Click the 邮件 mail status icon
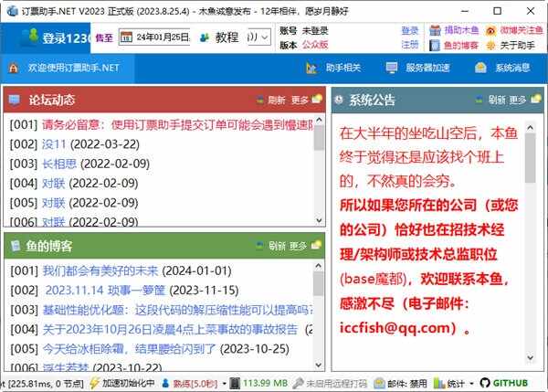Screen dimensions: 548x392 pyautogui.click(x=379, y=384)
